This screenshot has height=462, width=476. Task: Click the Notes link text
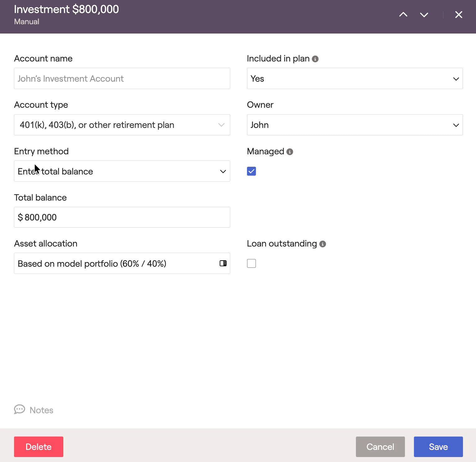pos(41,410)
